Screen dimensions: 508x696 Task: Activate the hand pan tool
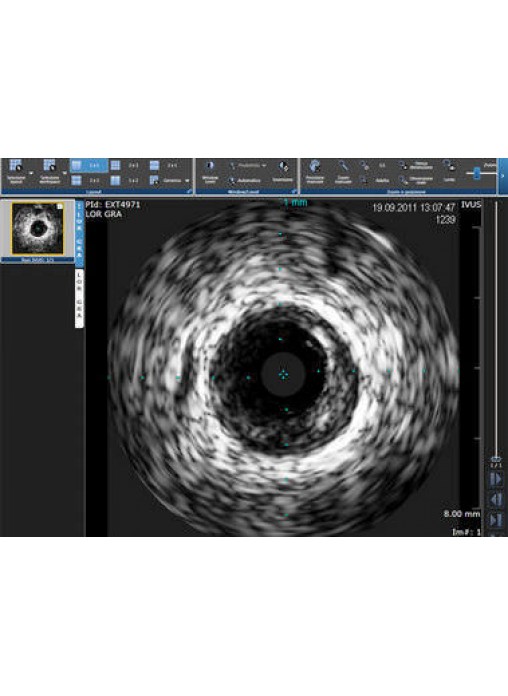[x=315, y=166]
